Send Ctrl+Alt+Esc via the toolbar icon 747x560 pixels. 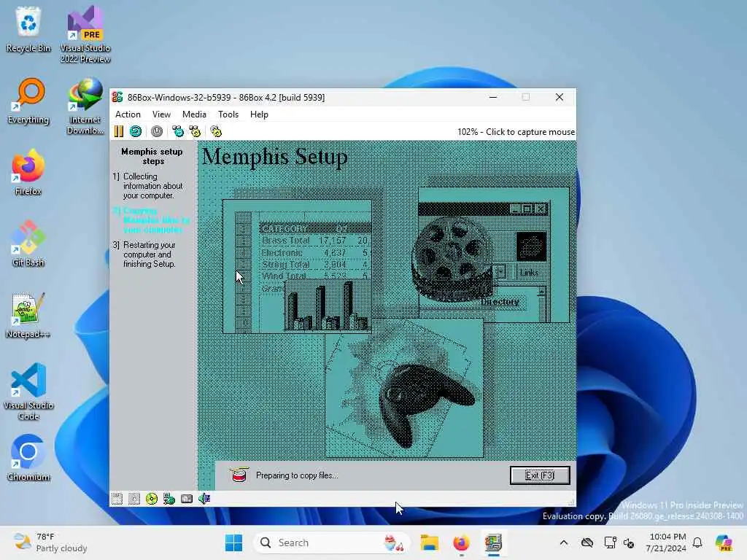[x=195, y=131]
